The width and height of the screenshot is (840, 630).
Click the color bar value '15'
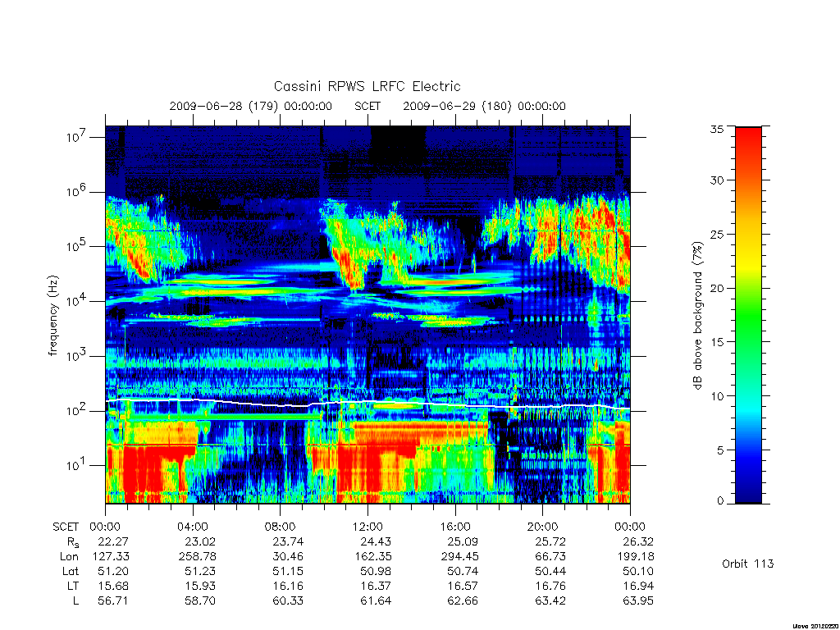tap(717, 342)
